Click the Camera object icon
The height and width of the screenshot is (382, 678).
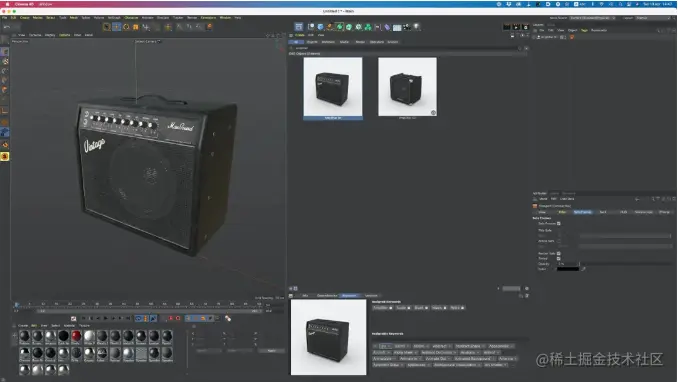pyautogui.click(x=407, y=27)
